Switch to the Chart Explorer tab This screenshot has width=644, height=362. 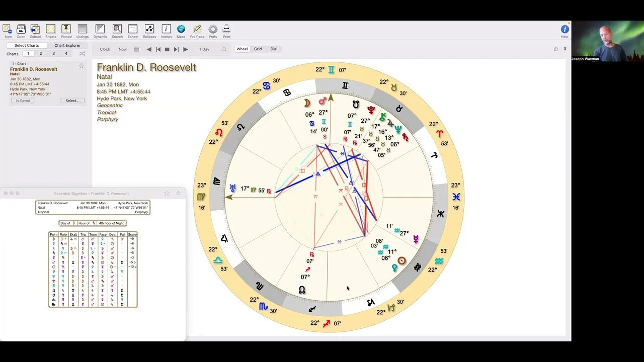pos(67,45)
